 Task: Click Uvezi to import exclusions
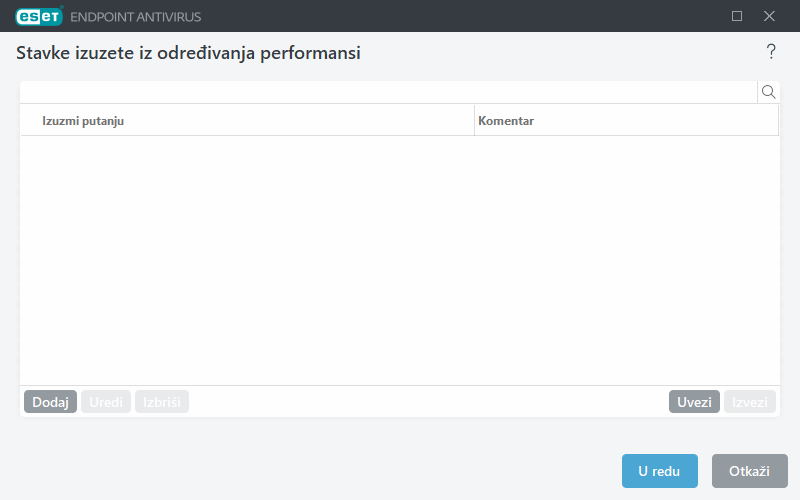click(x=694, y=402)
